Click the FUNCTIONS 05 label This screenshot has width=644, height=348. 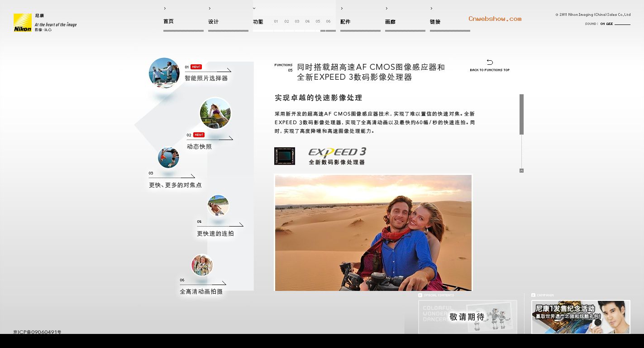284,68
